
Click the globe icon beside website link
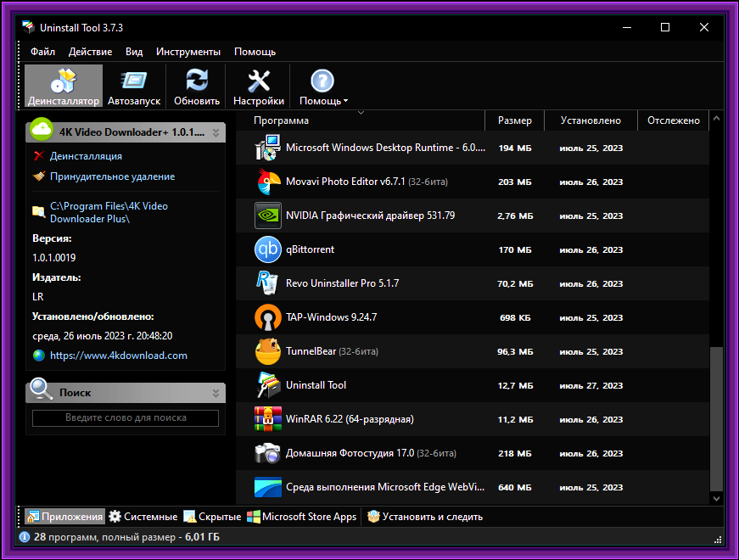click(x=39, y=356)
